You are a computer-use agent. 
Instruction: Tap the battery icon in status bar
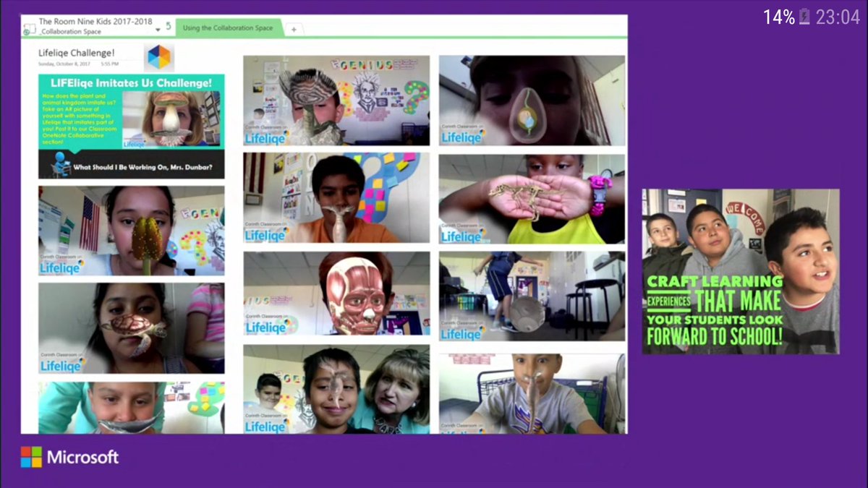(804, 17)
